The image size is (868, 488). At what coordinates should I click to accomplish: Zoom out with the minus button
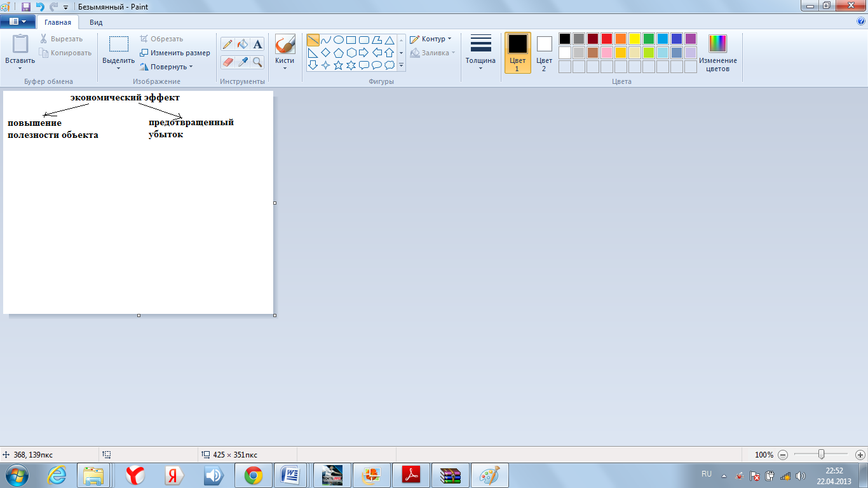pyautogui.click(x=783, y=455)
